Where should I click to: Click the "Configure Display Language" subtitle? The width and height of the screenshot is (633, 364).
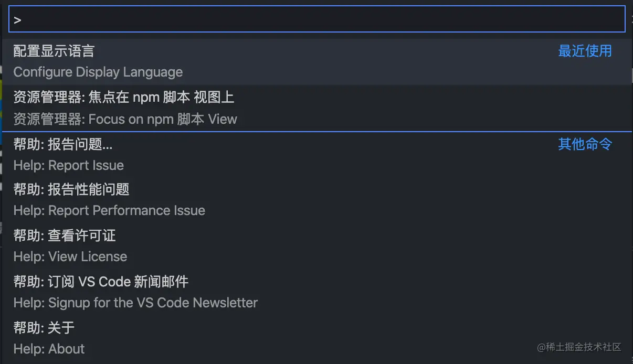click(98, 72)
